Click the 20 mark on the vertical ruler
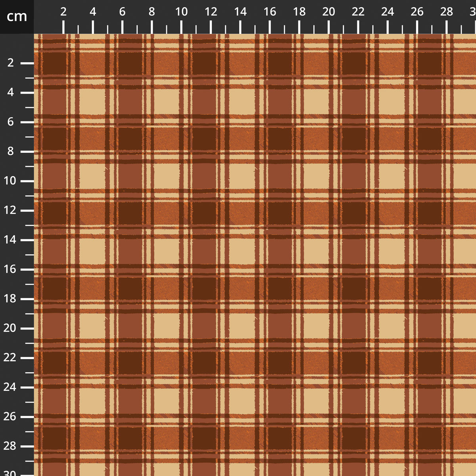The width and height of the screenshot is (476, 476). pos(10,328)
